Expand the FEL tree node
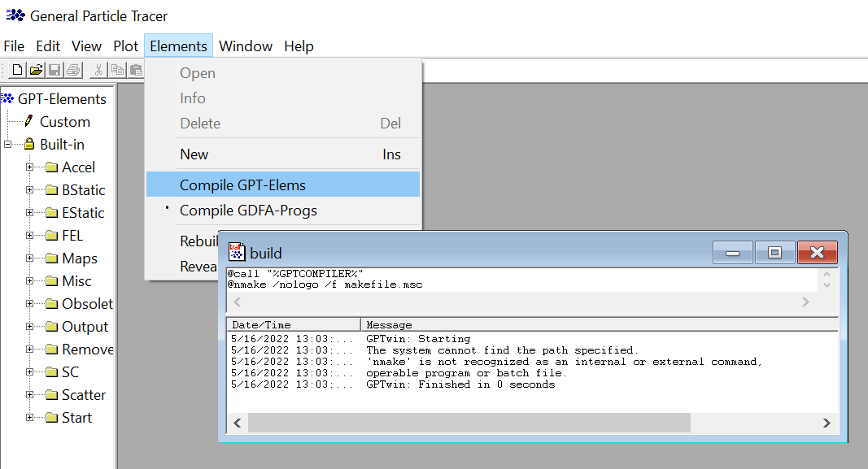Viewport: 868px width, 469px height. pos(29,235)
